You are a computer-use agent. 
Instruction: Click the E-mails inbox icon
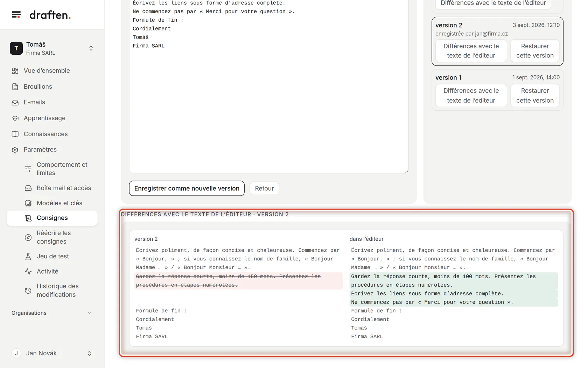pos(15,102)
